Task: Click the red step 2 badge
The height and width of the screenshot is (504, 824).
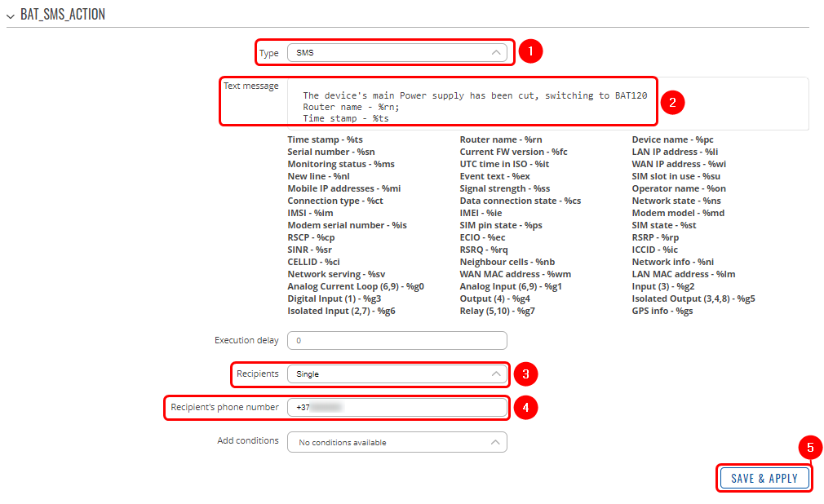Action: point(672,103)
